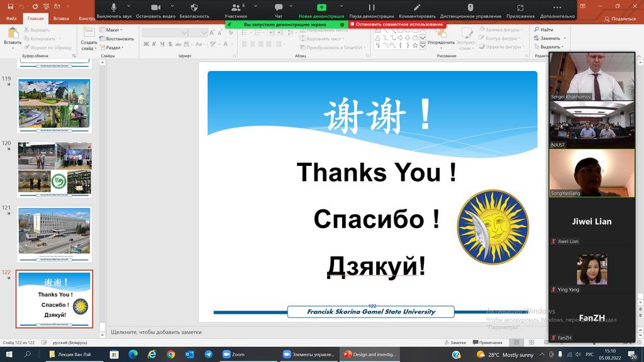Screen dimensions: 644x362
Task: Open Outlook from taskbar
Action: coord(189,354)
